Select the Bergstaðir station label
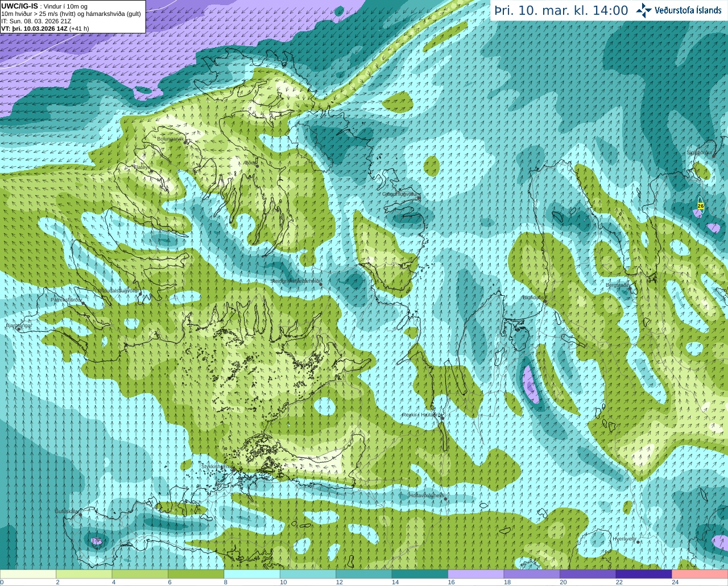This screenshot has width=728, height=586. [617, 285]
